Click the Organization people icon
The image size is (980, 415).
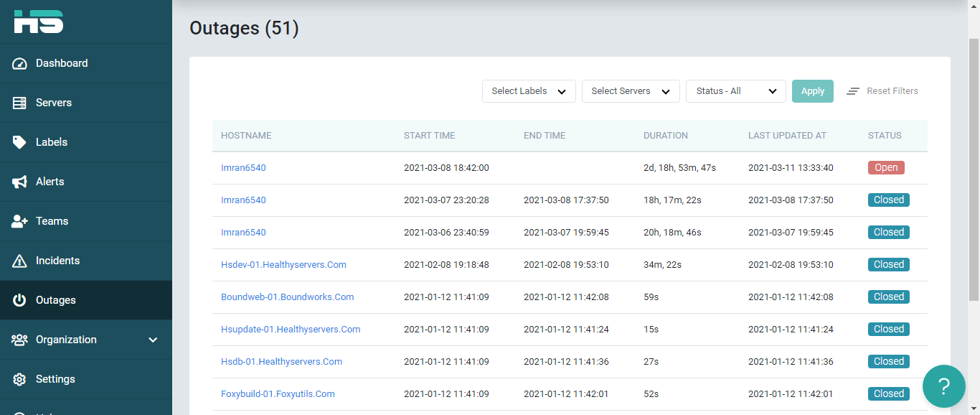[x=19, y=340]
